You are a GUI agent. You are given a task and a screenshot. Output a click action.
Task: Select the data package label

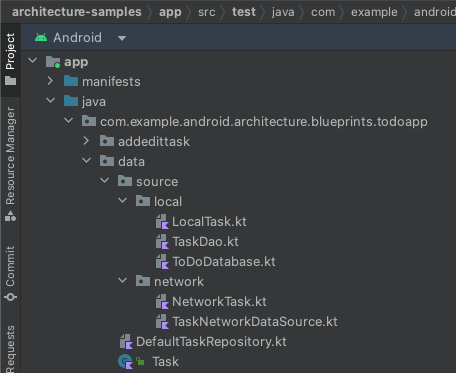pos(131,162)
